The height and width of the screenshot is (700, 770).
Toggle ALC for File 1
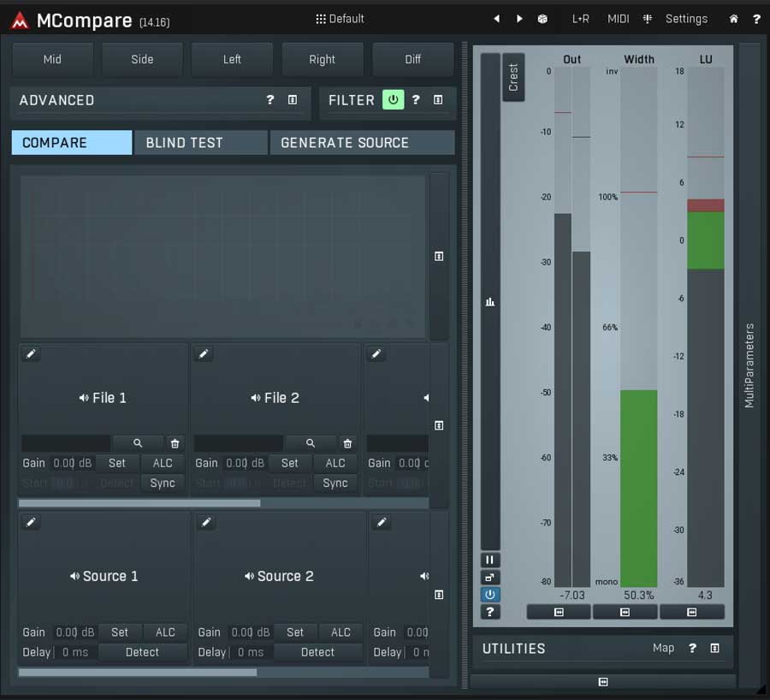163,463
